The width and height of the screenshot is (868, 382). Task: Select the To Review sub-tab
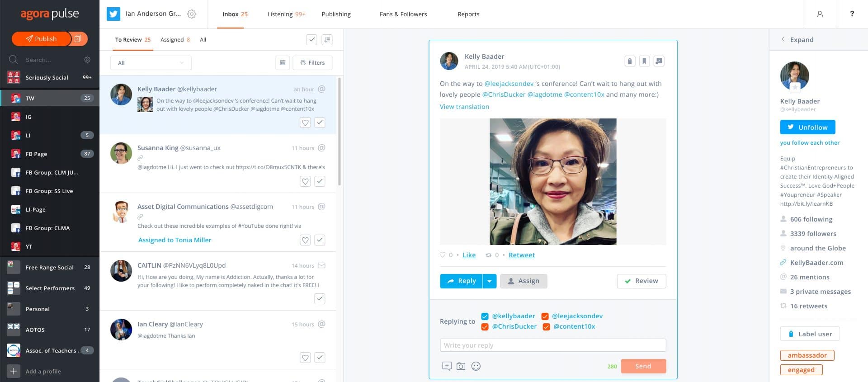pos(132,40)
